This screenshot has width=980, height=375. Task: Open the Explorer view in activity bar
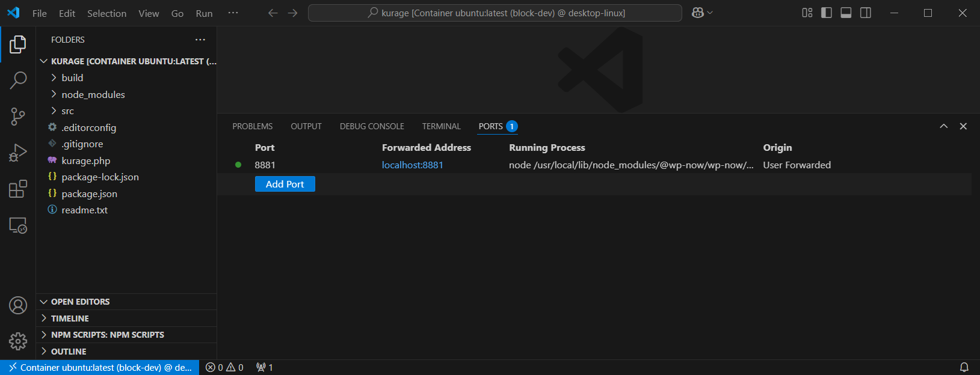(18, 44)
